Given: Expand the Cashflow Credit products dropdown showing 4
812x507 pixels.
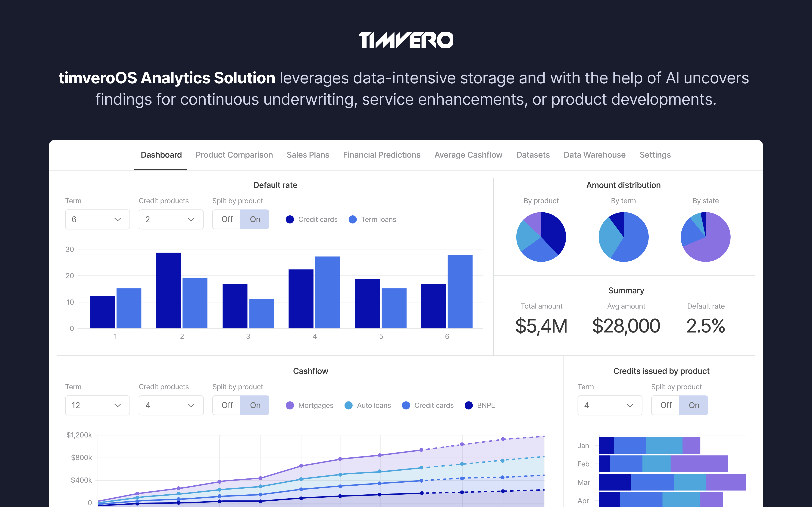Looking at the screenshot, I should [171, 405].
